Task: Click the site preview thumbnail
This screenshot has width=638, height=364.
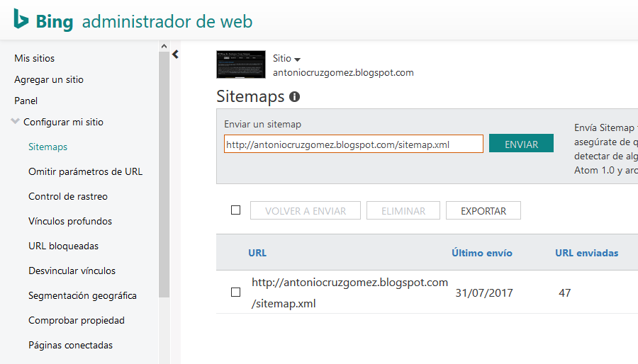Action: [241, 64]
